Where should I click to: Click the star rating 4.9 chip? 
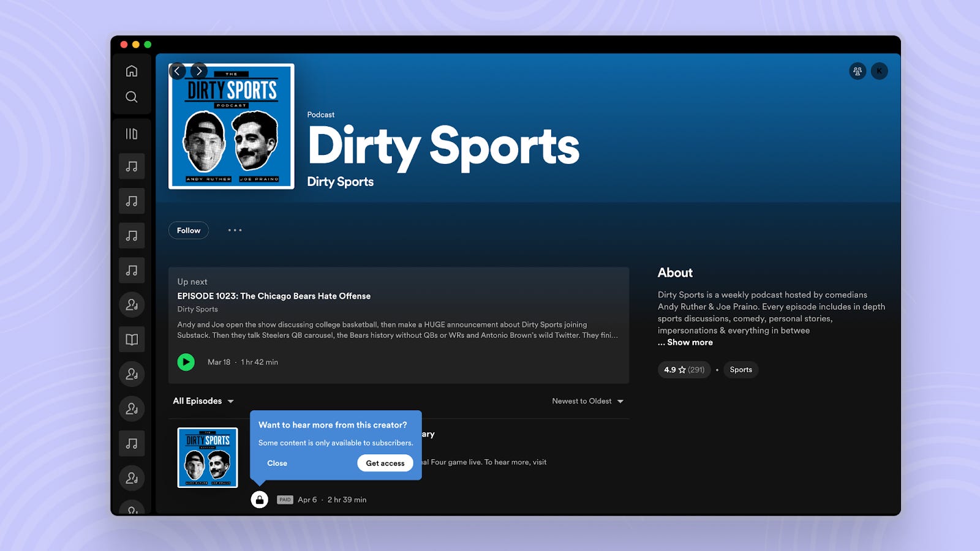pyautogui.click(x=684, y=370)
